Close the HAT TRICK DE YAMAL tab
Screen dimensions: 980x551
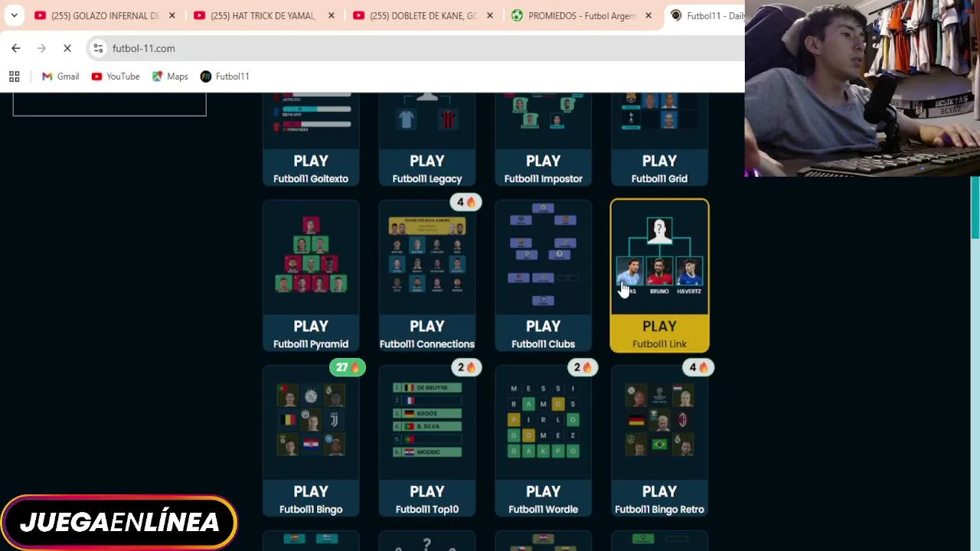(x=332, y=15)
